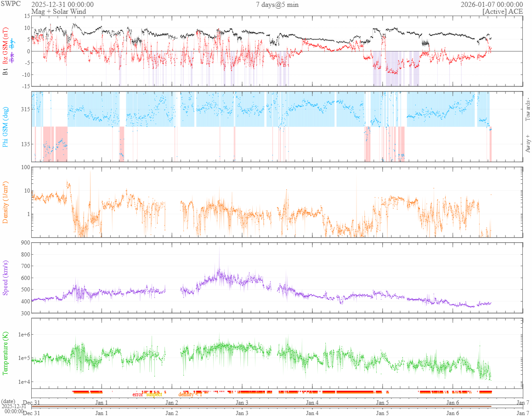
Task: Click the 15 tick on the Bt/Bz axis
Action: pyautogui.click(x=27, y=16)
